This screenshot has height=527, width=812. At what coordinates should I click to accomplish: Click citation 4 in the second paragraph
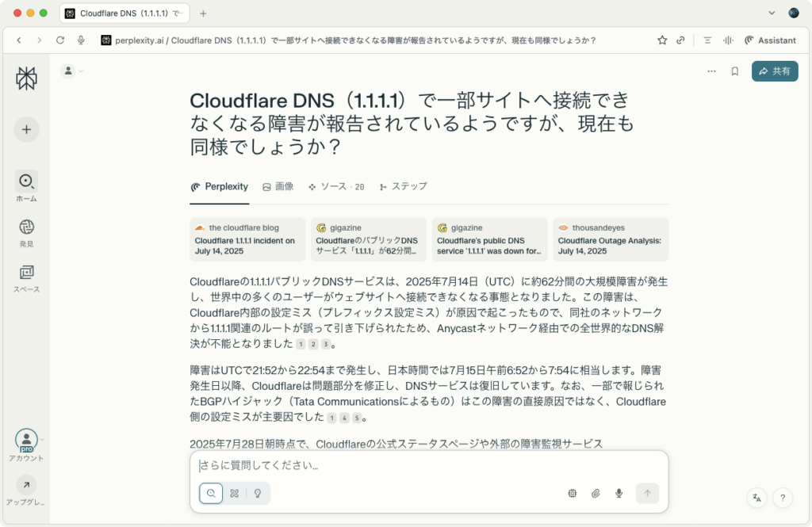point(344,418)
